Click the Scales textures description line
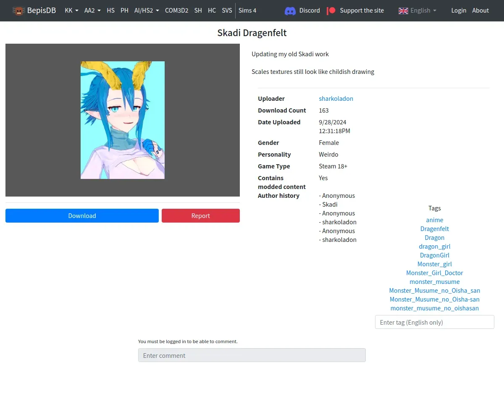Screen dimensions: 504x420 coord(313,72)
